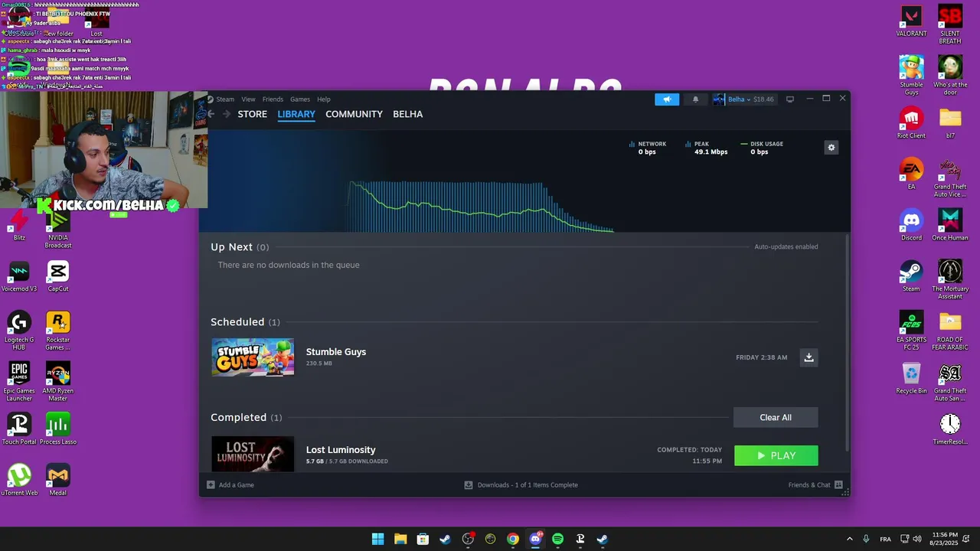Click Spotify icon in taskbar
The width and height of the screenshot is (980, 551).
[x=557, y=539]
